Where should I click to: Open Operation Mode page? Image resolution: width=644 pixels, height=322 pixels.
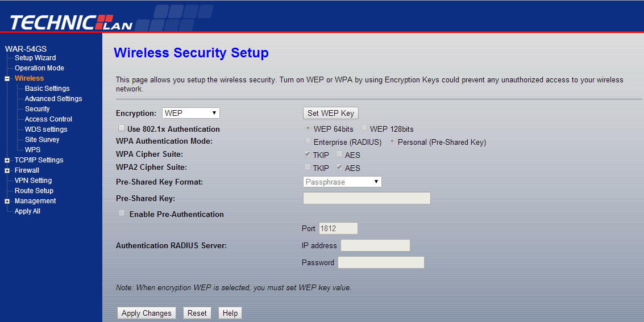(39, 68)
